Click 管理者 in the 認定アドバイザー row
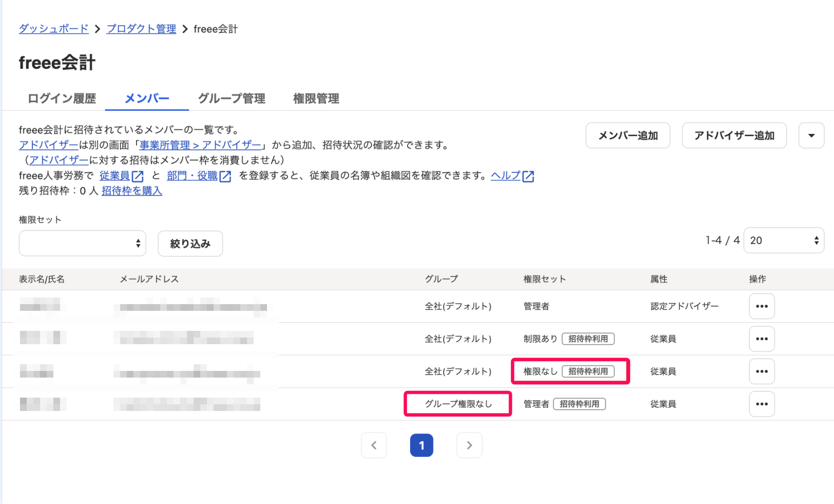This screenshot has width=834, height=504. point(537,306)
